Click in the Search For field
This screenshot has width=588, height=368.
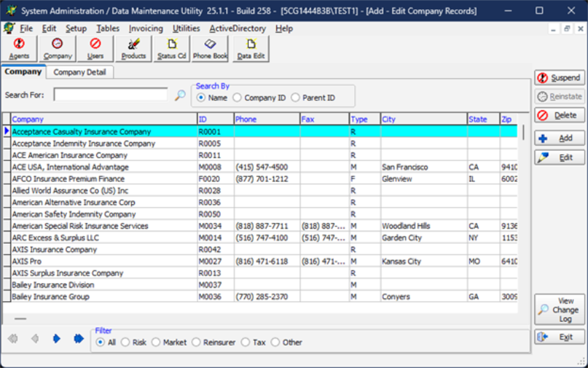(111, 95)
